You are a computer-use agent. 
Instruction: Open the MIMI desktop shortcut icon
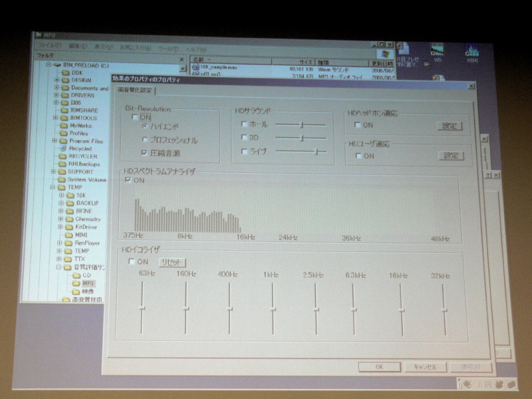click(472, 51)
